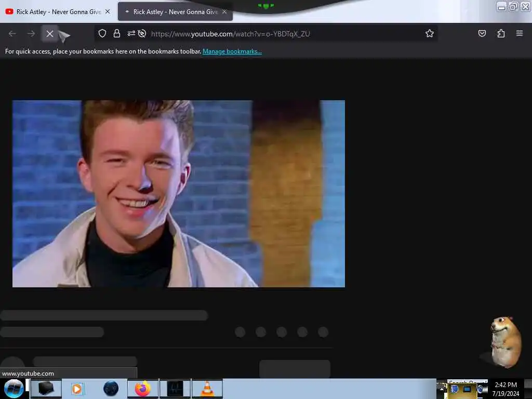This screenshot has height=399, width=532.
Task: View site security padlock info
Action: (x=117, y=33)
